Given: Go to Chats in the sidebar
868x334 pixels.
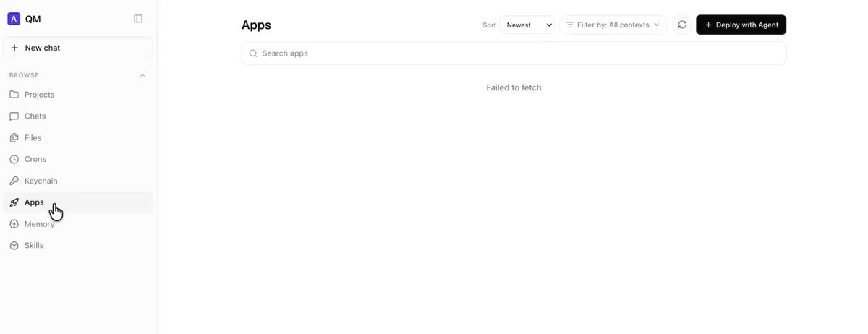Looking at the screenshot, I should tap(78, 116).
